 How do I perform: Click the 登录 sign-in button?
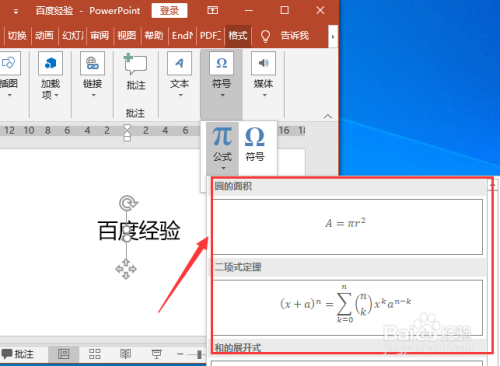coord(169,11)
